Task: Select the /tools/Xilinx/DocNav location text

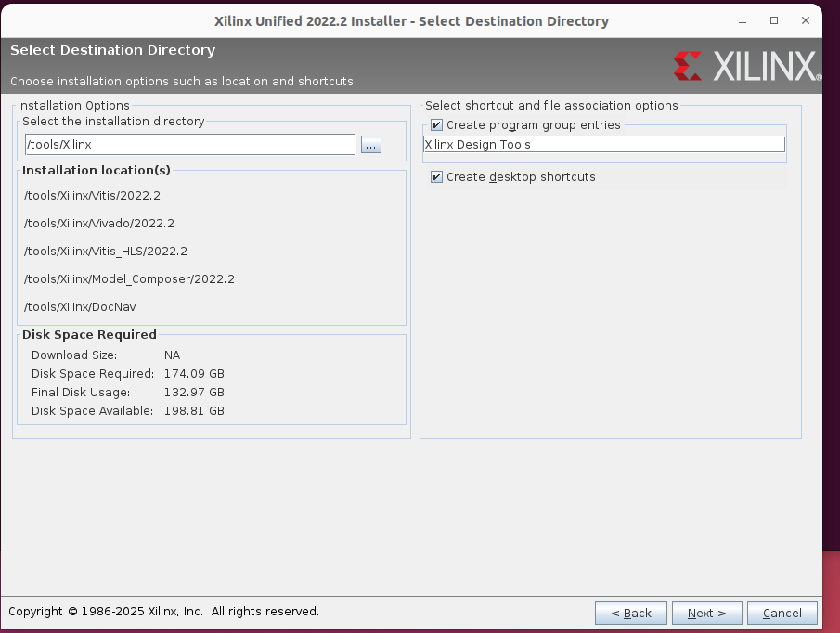Action: [80, 307]
